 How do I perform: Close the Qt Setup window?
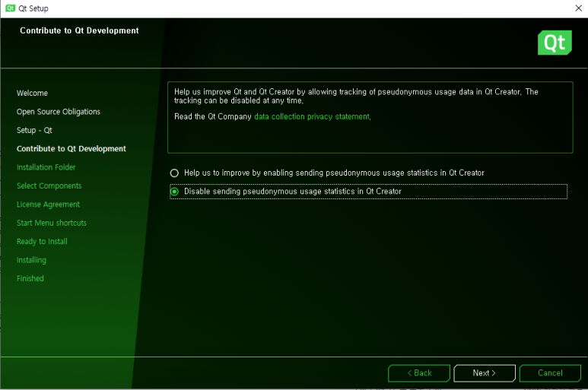(x=578, y=8)
